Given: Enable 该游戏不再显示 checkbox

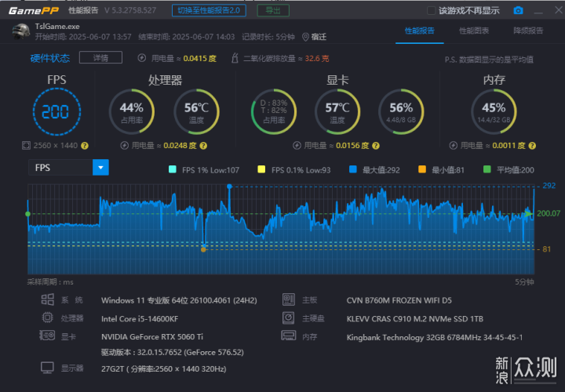Looking at the screenshot, I should (x=431, y=10).
